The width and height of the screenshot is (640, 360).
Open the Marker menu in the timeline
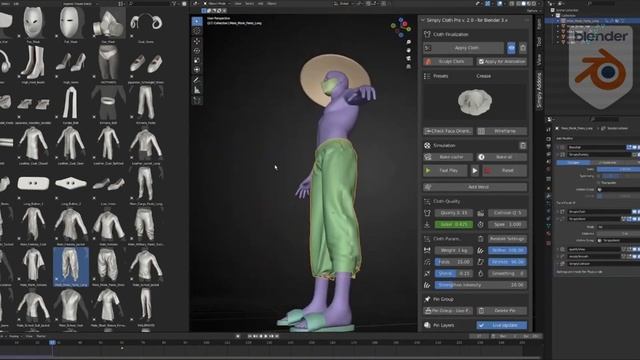coord(41,336)
